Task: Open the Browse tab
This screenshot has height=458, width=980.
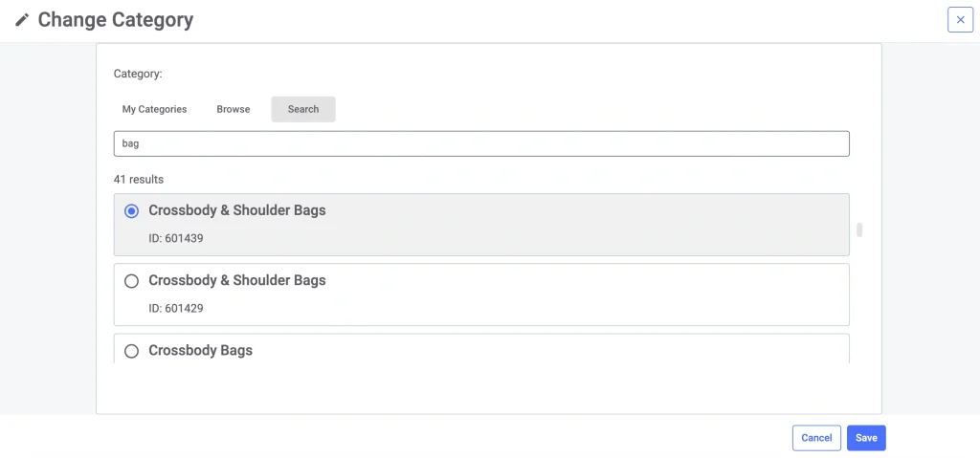Action: (233, 109)
